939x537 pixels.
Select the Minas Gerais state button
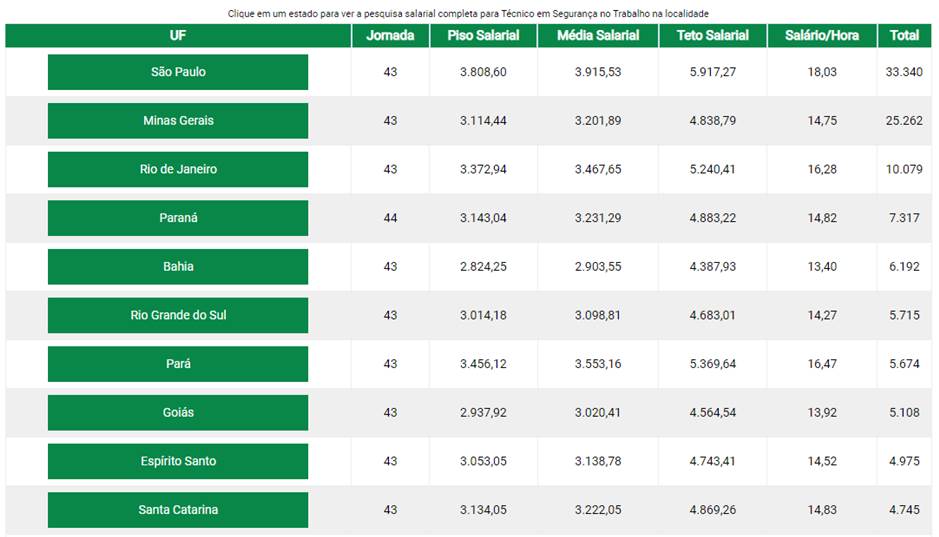click(x=178, y=121)
